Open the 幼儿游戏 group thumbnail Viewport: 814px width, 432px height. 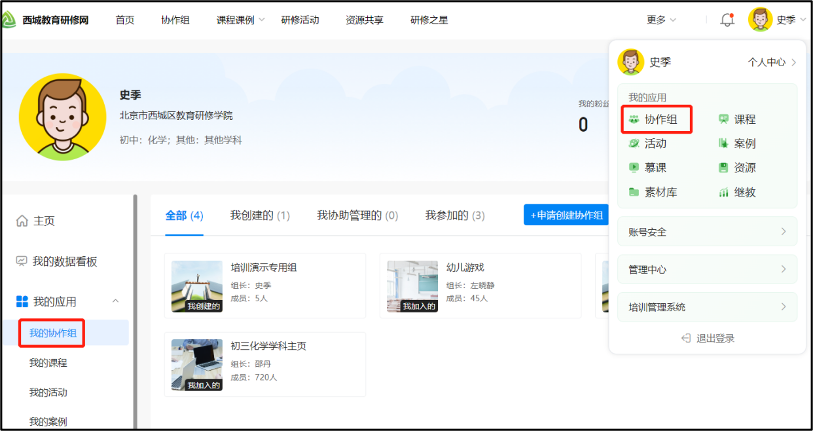[412, 286]
